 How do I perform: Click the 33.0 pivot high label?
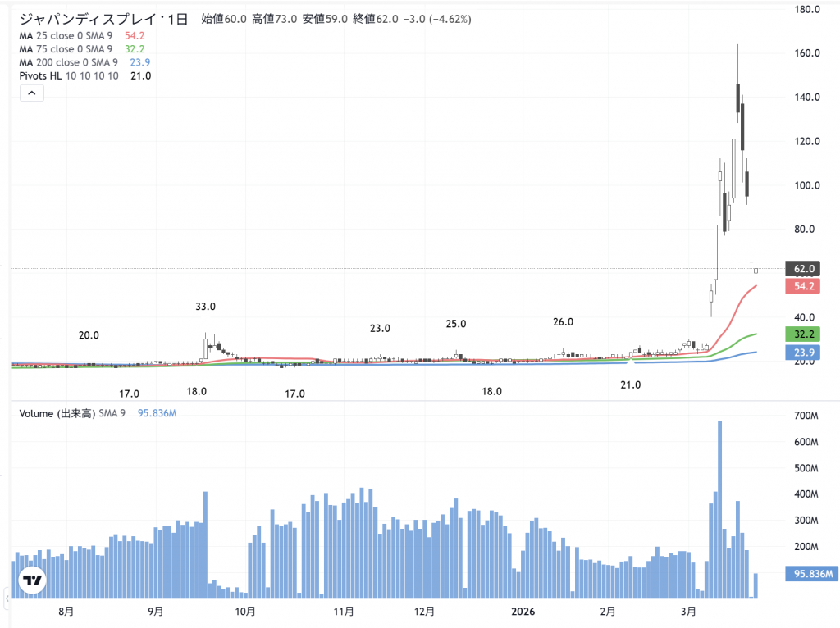pos(205,307)
